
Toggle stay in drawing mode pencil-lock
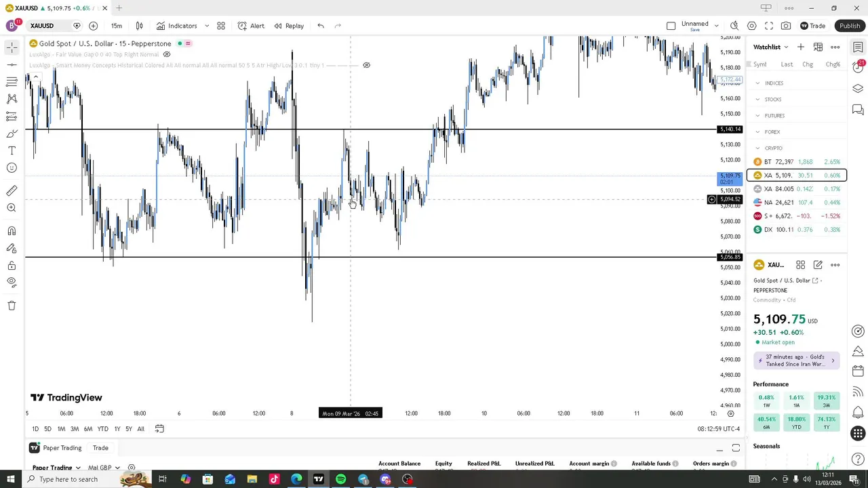point(12,249)
